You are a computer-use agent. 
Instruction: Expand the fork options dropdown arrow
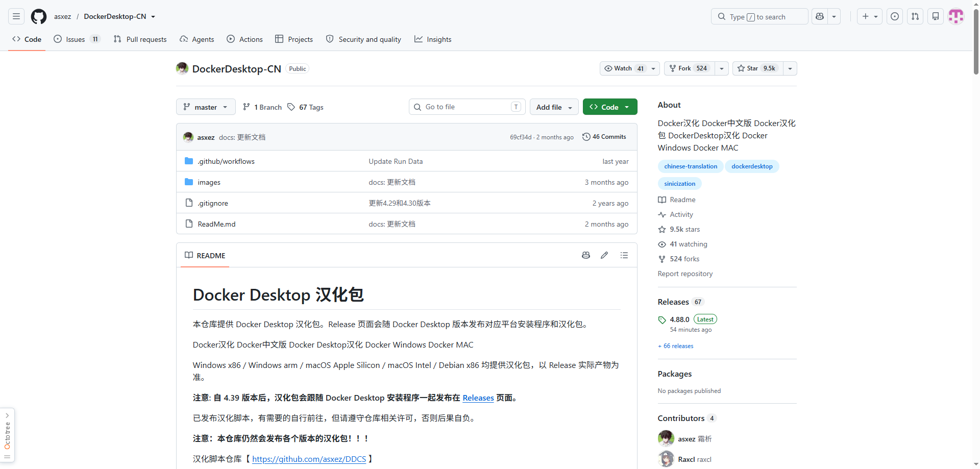coord(722,68)
